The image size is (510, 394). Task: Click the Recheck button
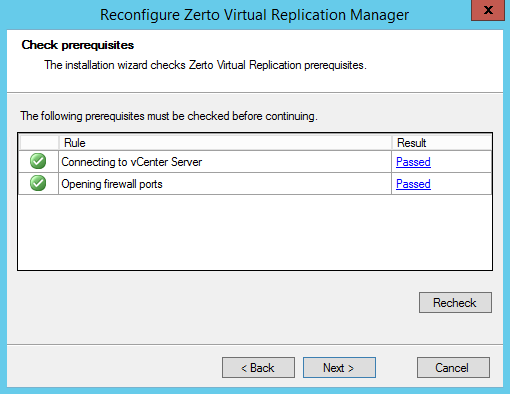pos(455,303)
